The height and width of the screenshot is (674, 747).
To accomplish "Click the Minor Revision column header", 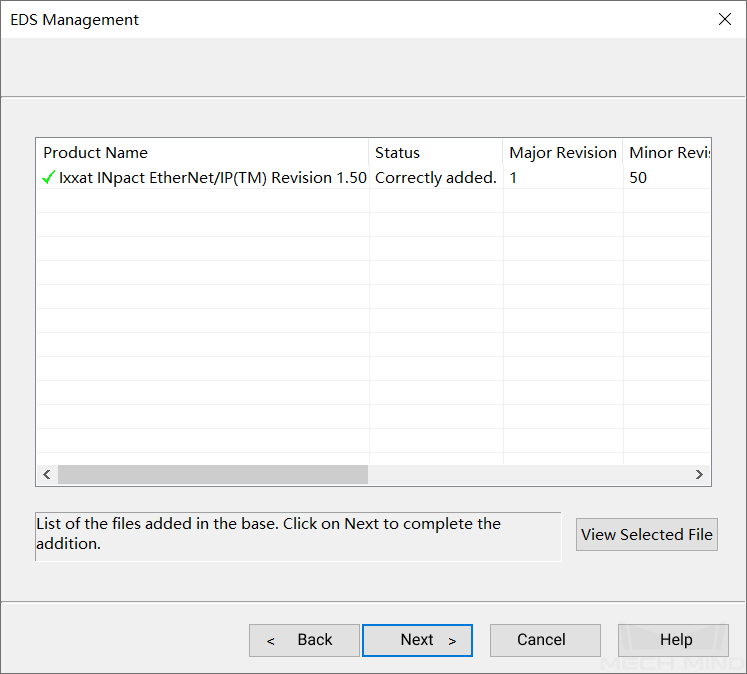I will (x=667, y=153).
